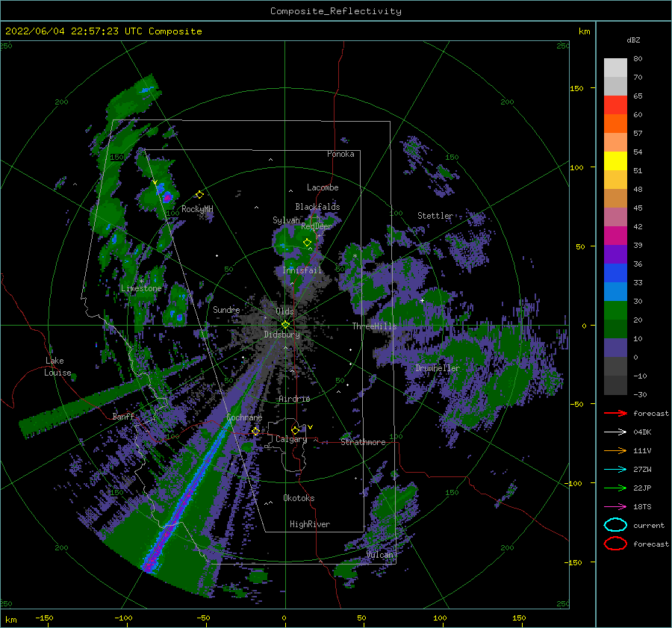
Task: Select the yellow diamond marker below Cochrane
Action: pyautogui.click(x=256, y=431)
